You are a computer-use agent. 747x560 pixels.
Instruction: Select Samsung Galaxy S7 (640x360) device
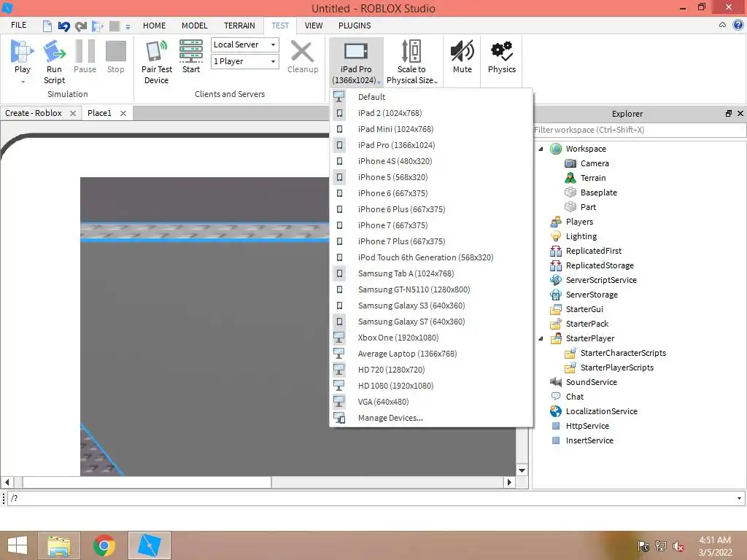click(430, 322)
